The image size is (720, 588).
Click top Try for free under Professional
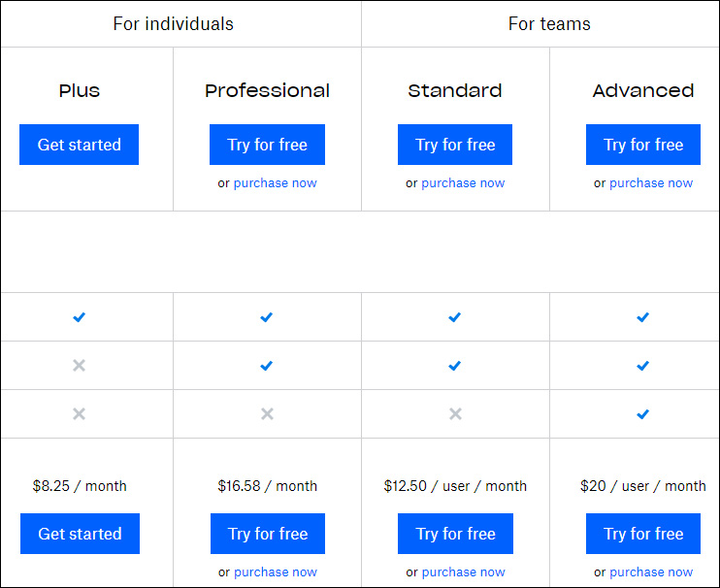point(267,145)
